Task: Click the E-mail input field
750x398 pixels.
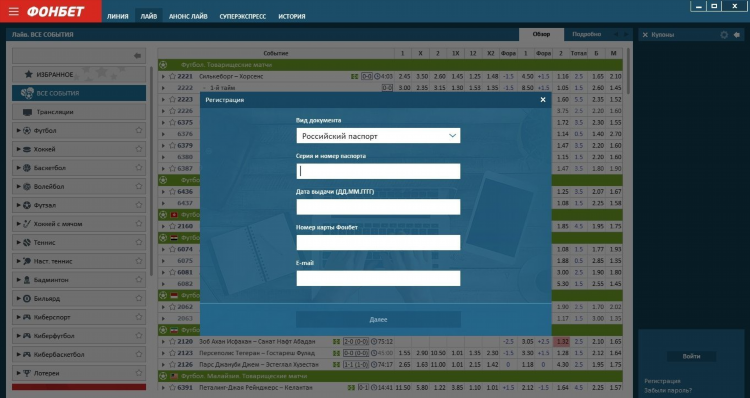Action: (378, 278)
